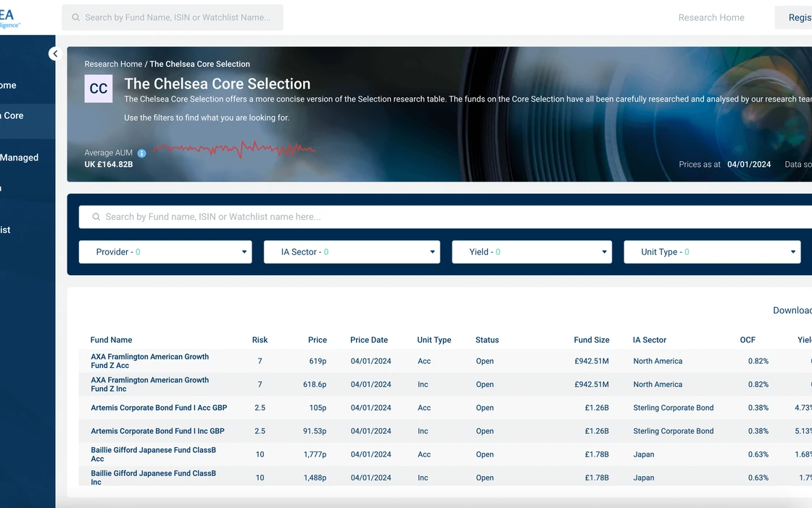This screenshot has width=812, height=508.
Task: Sort by Price Date column header
Action: (x=369, y=340)
